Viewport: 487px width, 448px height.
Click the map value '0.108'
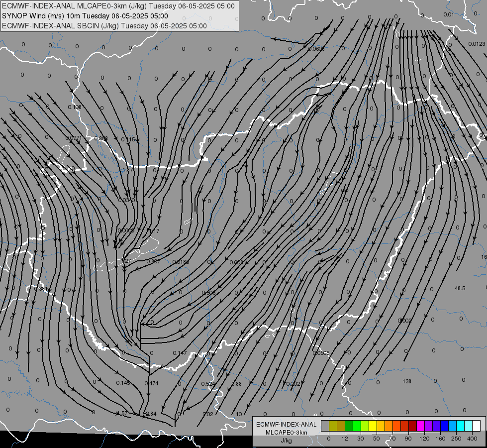(x=75, y=107)
